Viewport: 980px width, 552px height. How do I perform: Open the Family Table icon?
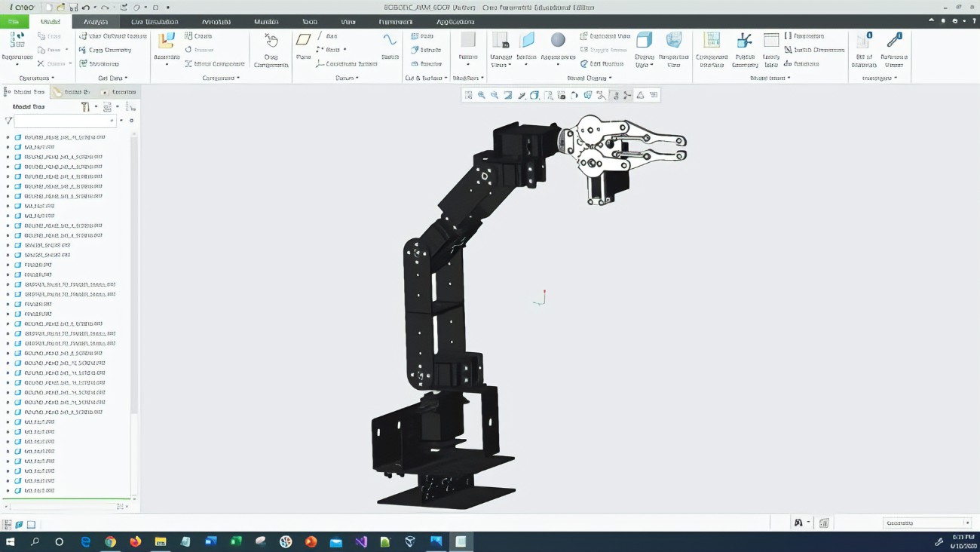pos(771,40)
